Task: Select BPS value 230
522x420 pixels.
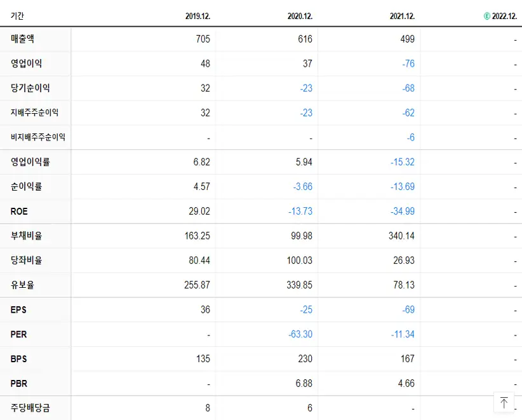Action: pos(305,359)
